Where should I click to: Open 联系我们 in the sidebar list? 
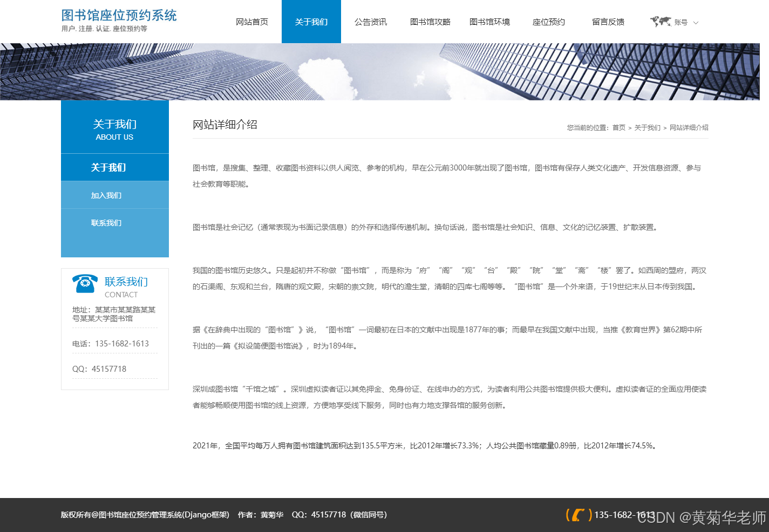click(115, 223)
